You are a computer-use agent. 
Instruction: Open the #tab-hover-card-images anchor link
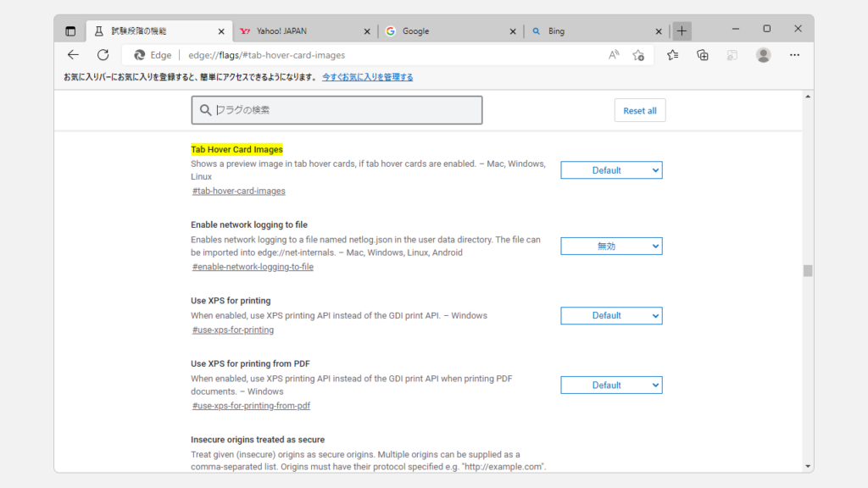(238, 191)
